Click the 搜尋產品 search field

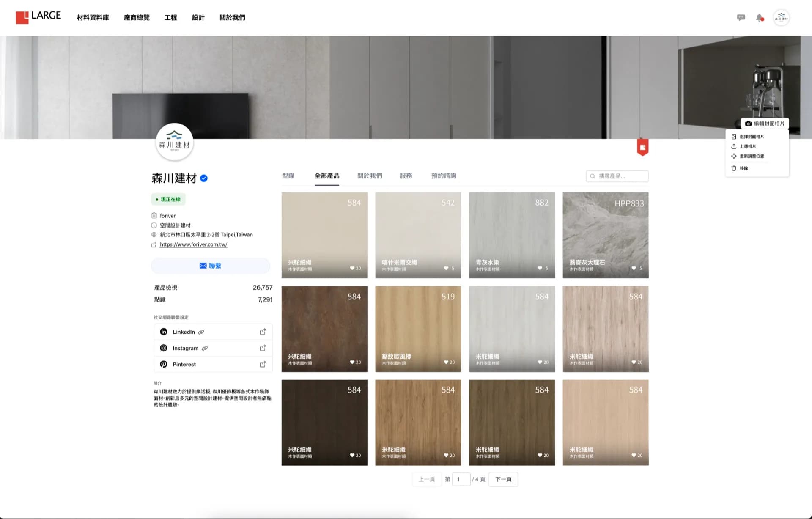(x=617, y=176)
